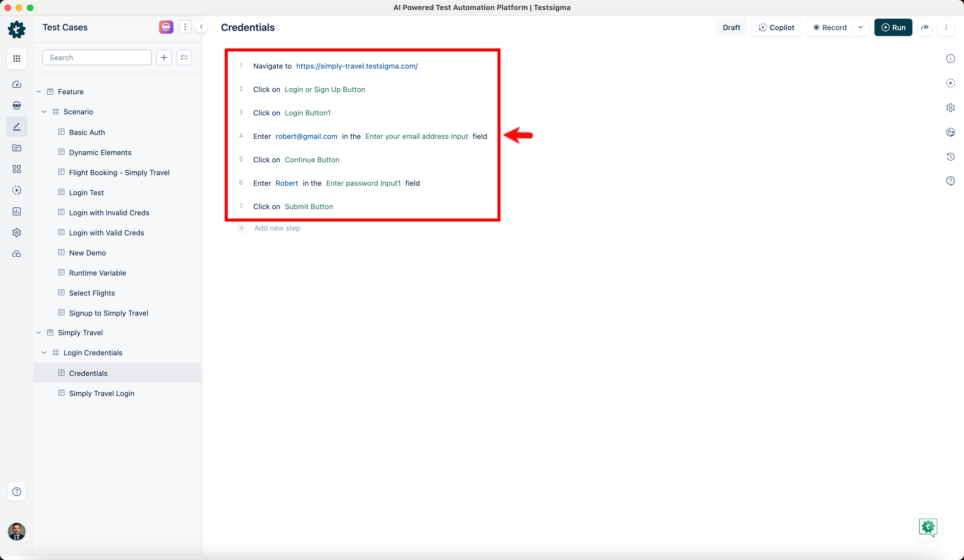Image resolution: width=964 pixels, height=560 pixels.
Task: Open the test case info icon
Action: pos(950,59)
